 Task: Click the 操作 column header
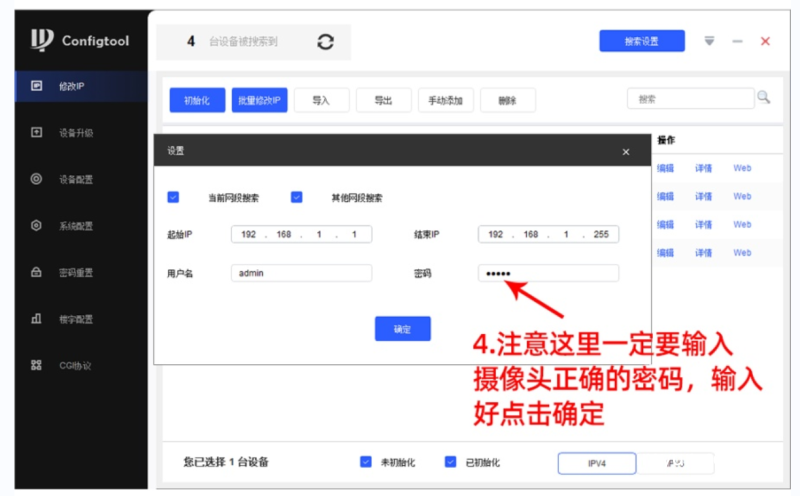[666, 140]
